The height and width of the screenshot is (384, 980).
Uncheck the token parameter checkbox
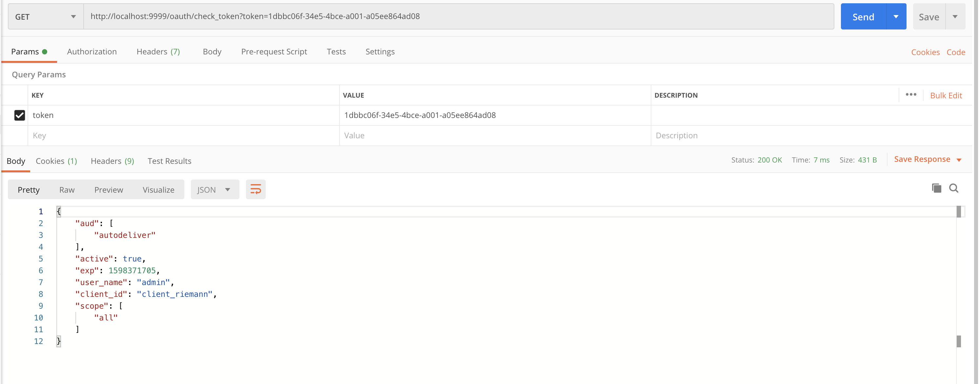(19, 115)
